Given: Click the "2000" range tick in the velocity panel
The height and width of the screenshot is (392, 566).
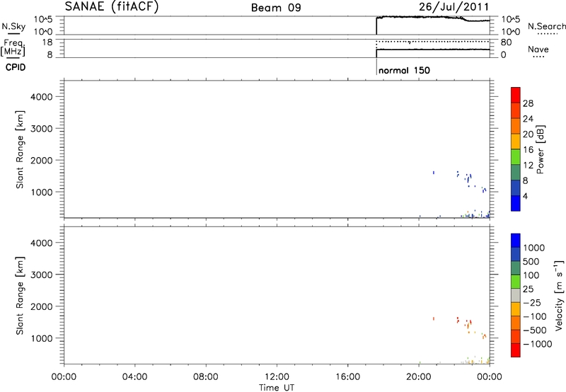Looking at the screenshot, I should (41, 306).
